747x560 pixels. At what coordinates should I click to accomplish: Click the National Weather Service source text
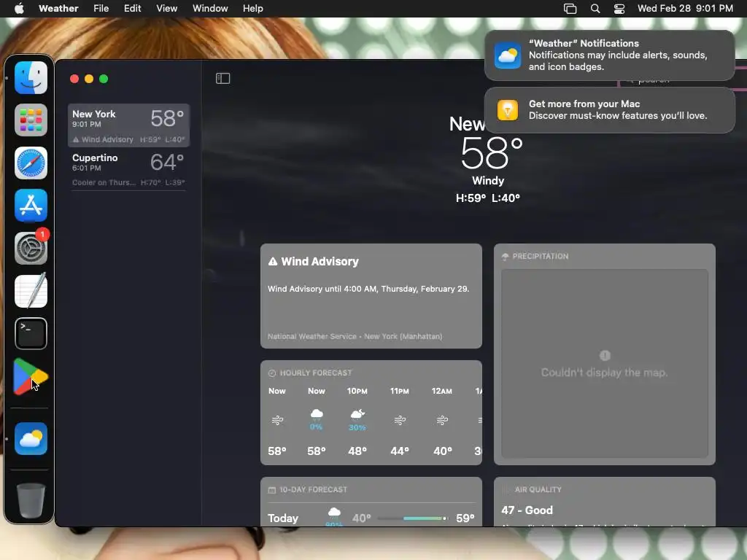click(355, 336)
